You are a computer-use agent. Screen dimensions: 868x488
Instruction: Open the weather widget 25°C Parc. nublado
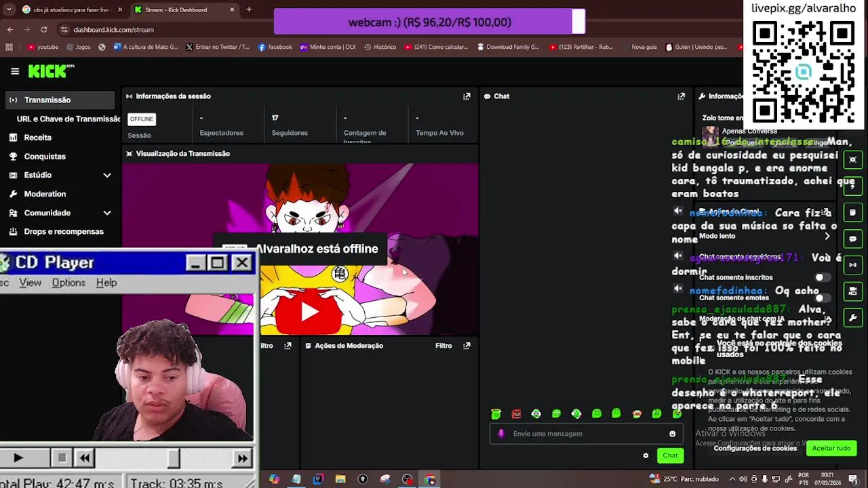684,479
